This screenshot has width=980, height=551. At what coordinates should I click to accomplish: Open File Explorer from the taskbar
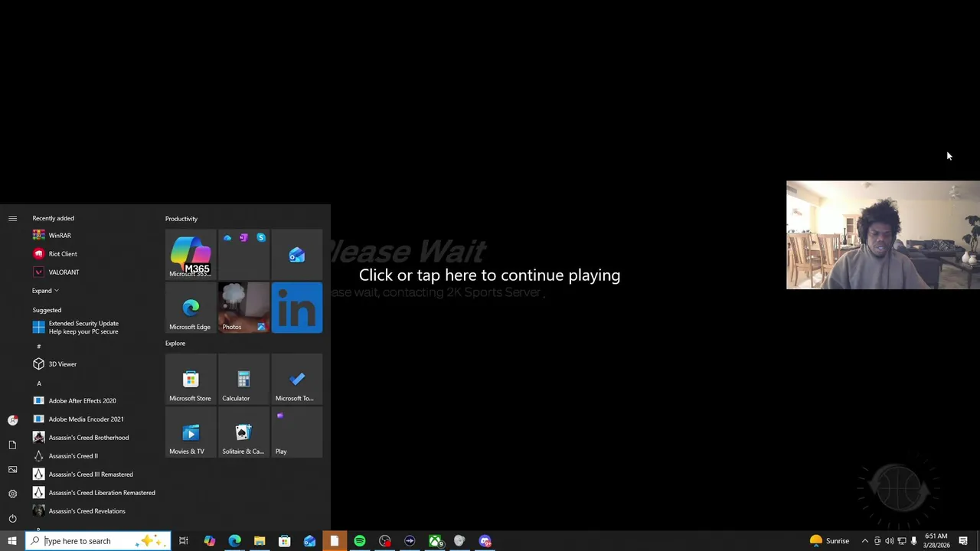[x=260, y=541]
